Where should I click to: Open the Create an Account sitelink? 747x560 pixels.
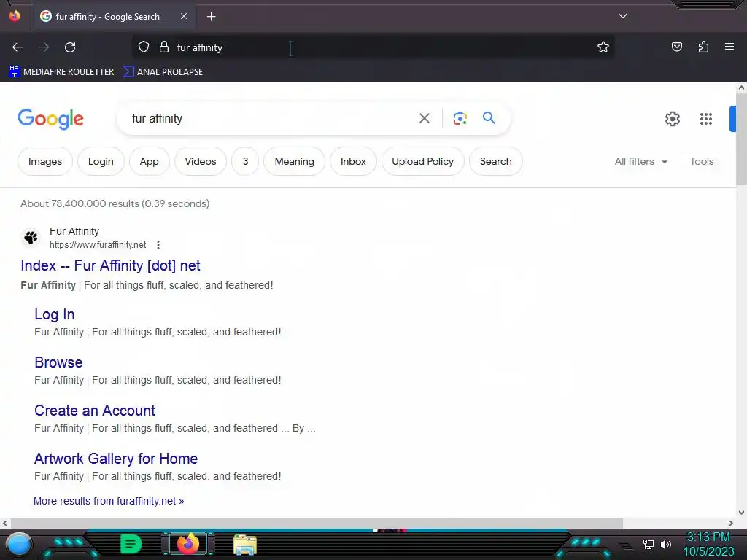(x=95, y=411)
